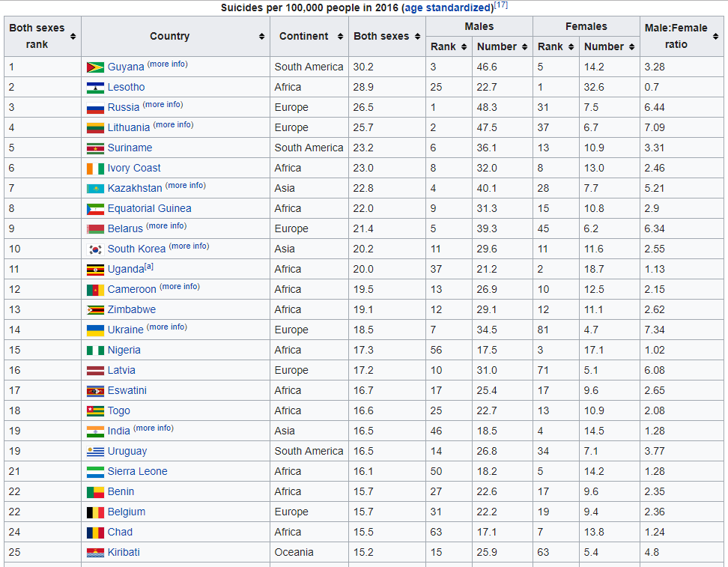
Task: Click the South Korea flag icon
Action: 95,249
